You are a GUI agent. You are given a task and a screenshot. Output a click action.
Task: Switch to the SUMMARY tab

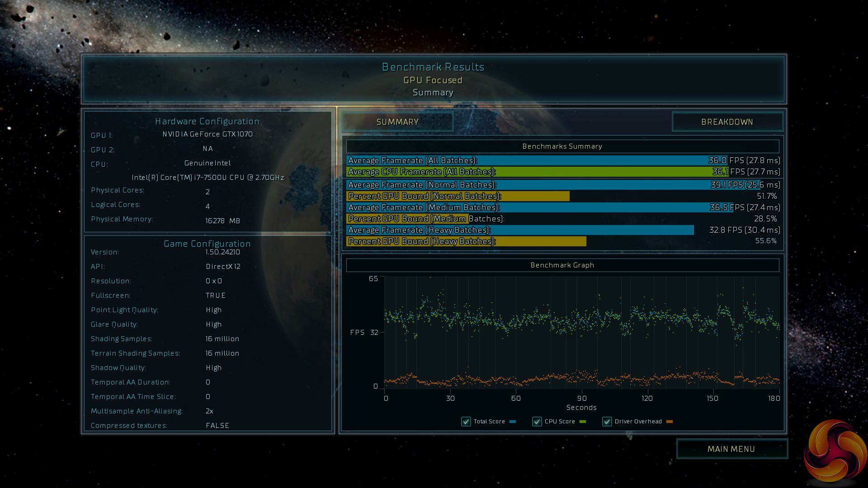point(397,122)
